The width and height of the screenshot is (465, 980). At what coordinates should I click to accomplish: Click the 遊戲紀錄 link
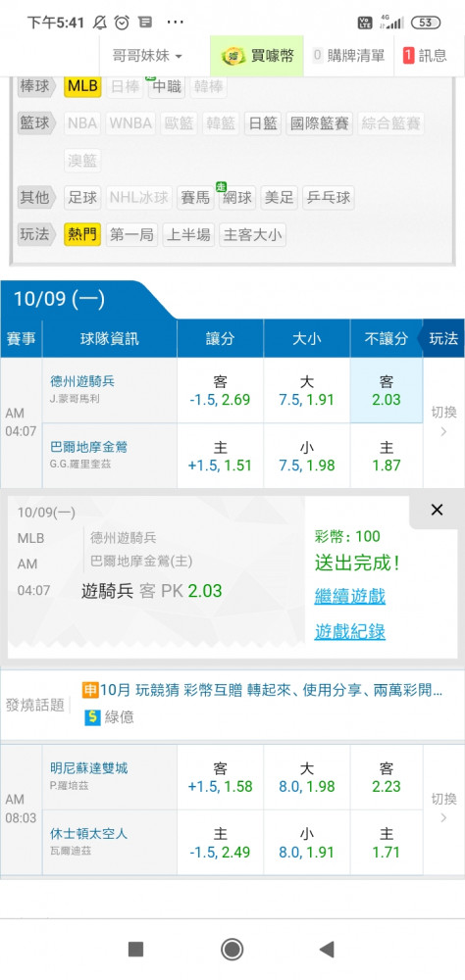point(350,632)
